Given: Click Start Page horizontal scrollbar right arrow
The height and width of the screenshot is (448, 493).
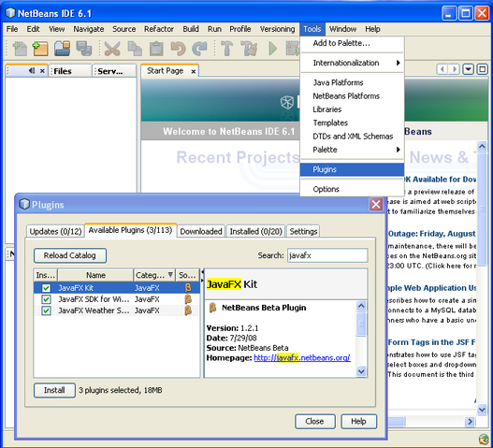Looking at the screenshot, I should [470, 421].
